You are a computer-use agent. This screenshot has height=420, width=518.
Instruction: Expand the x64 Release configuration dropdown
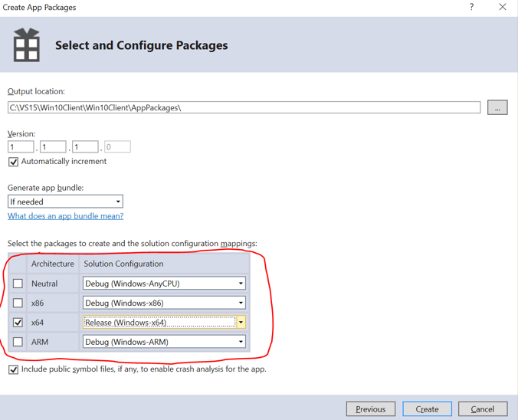click(x=241, y=323)
